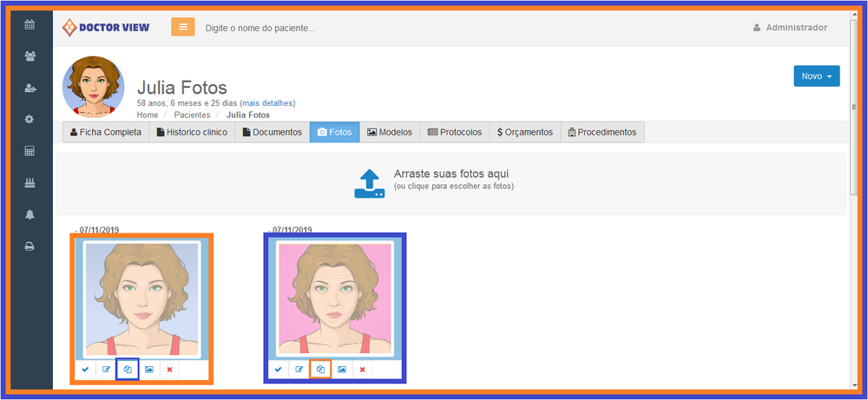Screen dimensions: 868x400
Task: Open the calendar from the sidebar
Action: coord(30,25)
